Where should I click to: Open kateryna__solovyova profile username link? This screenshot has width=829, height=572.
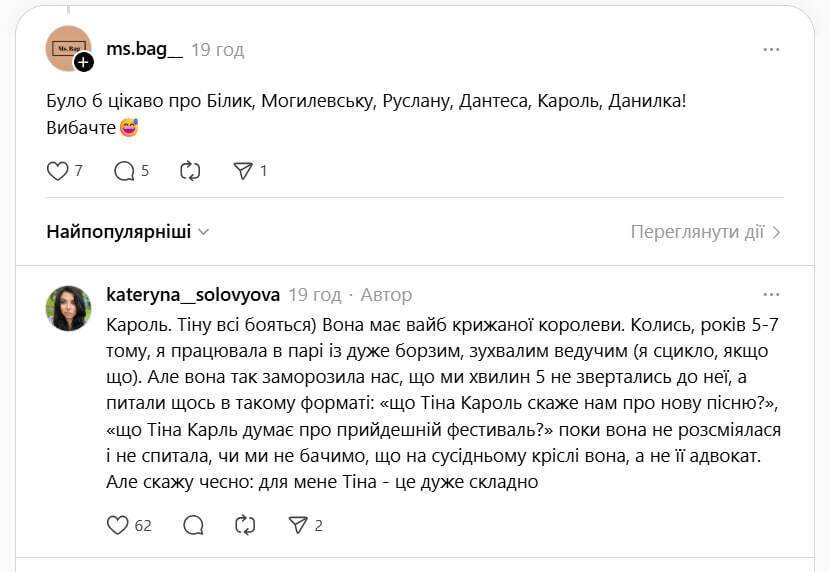[x=193, y=295]
